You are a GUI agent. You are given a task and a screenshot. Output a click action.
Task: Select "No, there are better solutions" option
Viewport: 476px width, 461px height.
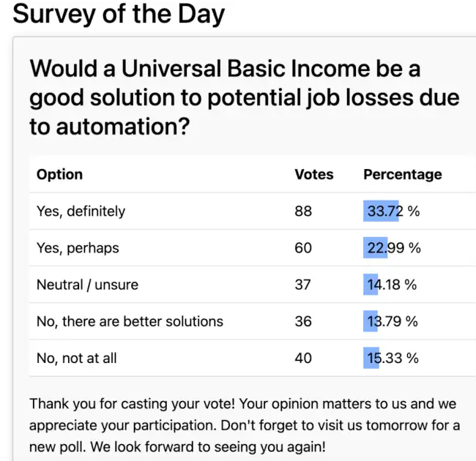[x=130, y=321]
